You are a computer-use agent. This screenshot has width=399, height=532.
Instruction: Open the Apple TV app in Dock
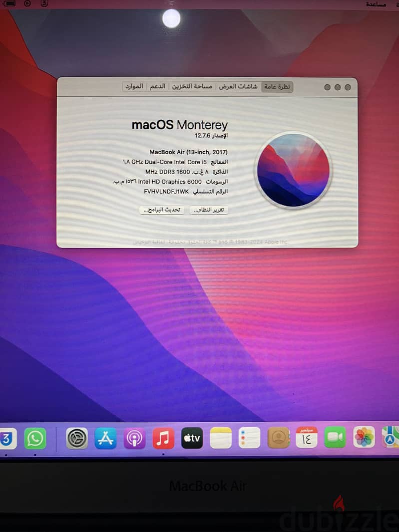point(192,438)
